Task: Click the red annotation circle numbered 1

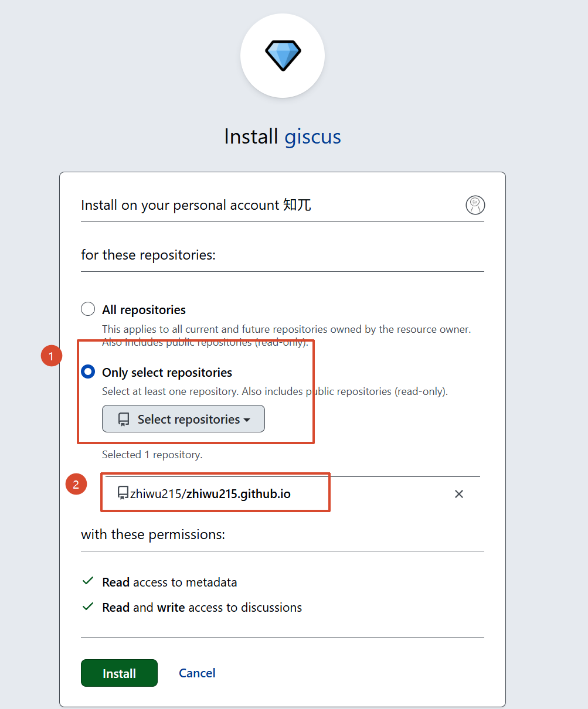Action: (x=52, y=356)
